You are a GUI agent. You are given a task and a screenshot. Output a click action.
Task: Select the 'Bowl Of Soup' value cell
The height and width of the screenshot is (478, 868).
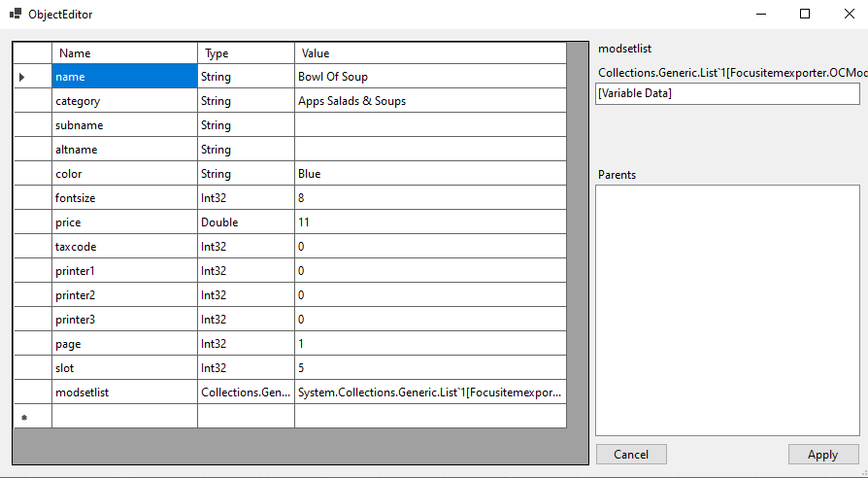coord(429,77)
